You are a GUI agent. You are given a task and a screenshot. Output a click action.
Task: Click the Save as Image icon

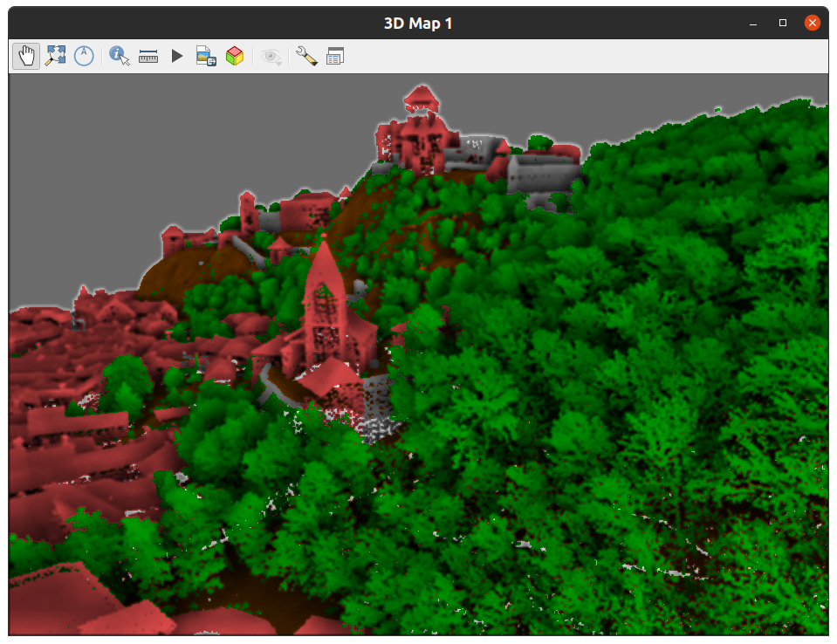[x=204, y=55]
